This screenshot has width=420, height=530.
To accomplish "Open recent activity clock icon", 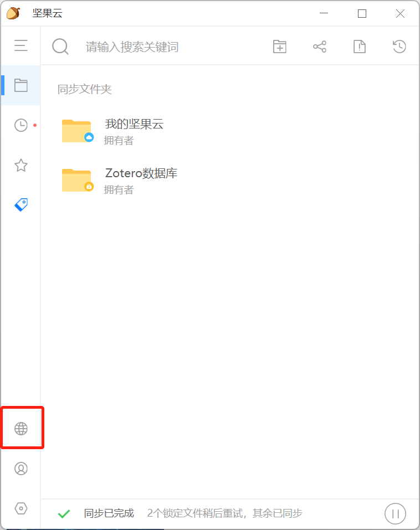I will point(21,125).
